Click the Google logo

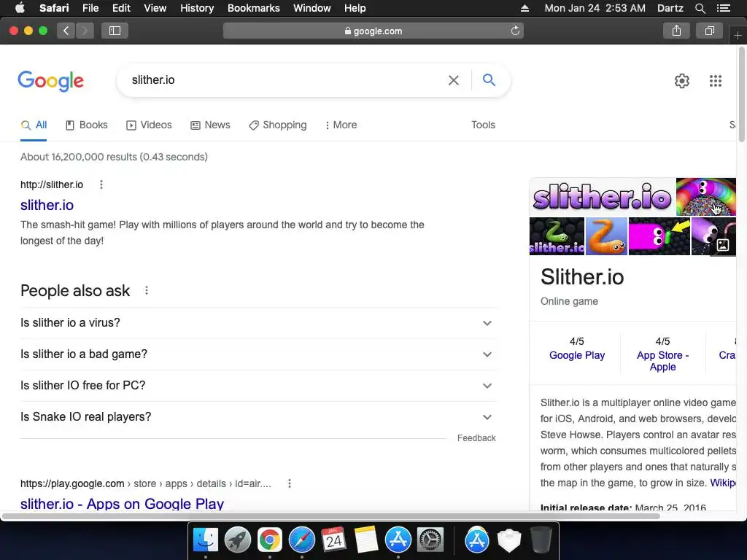coord(50,81)
